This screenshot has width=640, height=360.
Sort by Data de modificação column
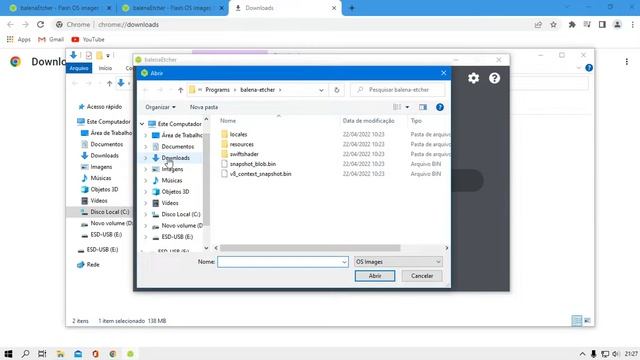368,121
